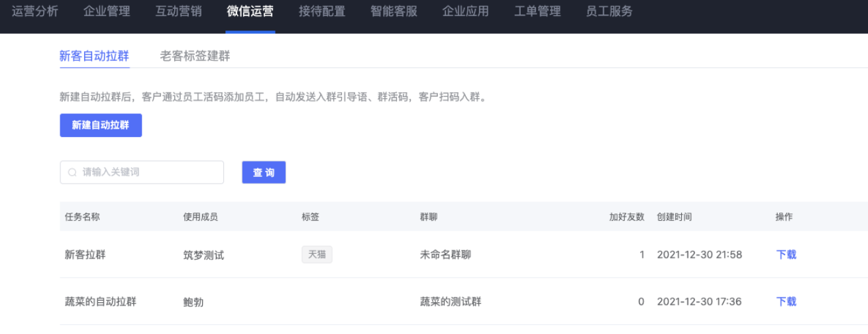Click the 天猫 tag badge

tap(317, 254)
